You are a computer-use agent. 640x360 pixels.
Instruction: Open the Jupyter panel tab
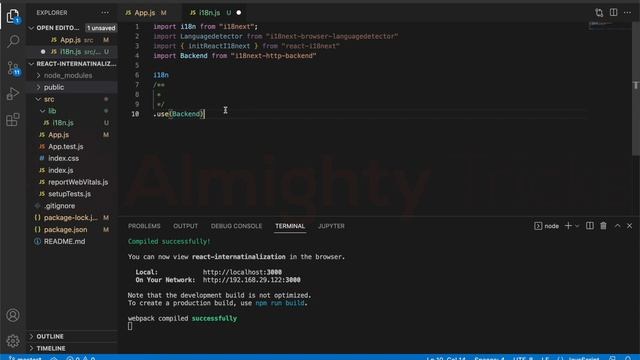331,226
